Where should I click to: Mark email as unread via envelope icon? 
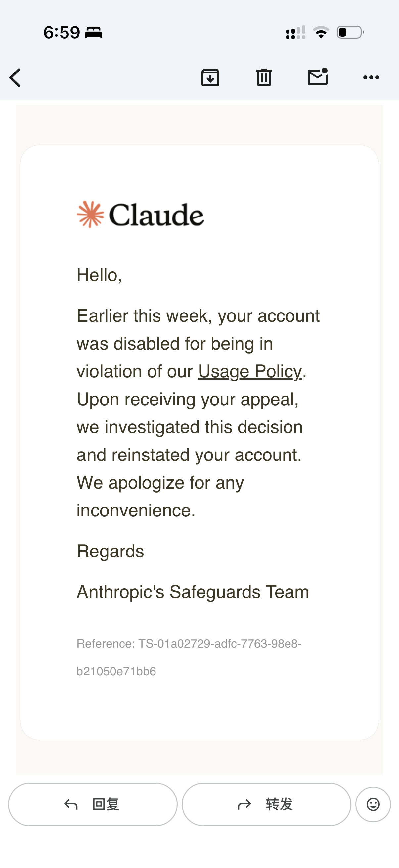tap(318, 76)
